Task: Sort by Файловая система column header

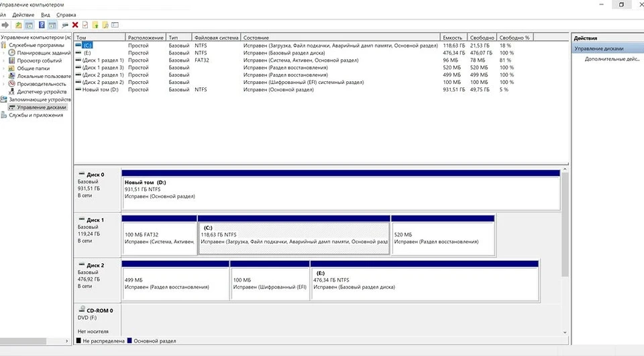Action: click(x=216, y=38)
